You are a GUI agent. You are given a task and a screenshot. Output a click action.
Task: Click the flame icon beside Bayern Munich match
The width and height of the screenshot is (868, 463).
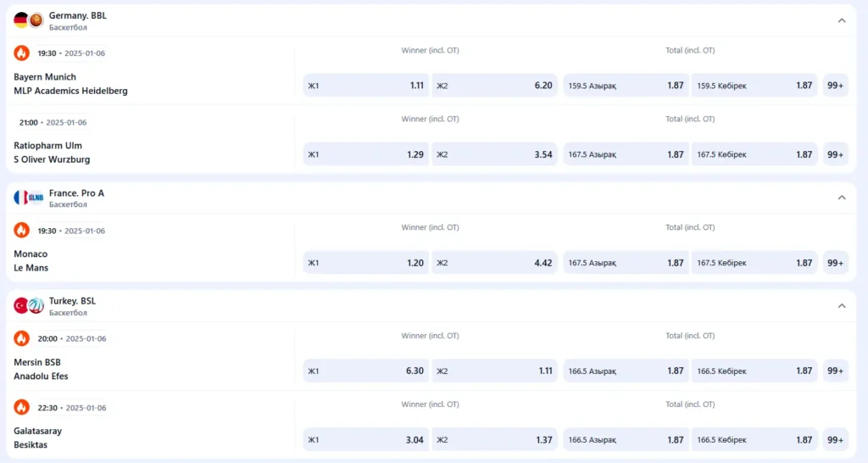click(x=21, y=53)
